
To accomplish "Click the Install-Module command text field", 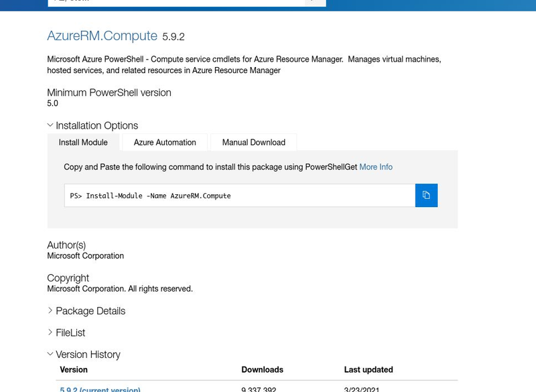I will click(x=240, y=196).
